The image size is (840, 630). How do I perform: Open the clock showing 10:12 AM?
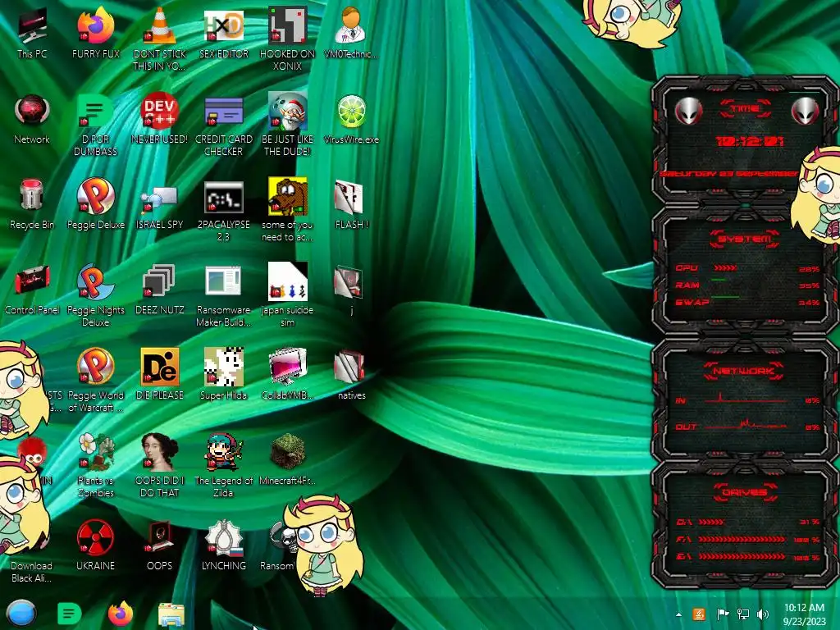point(804,614)
